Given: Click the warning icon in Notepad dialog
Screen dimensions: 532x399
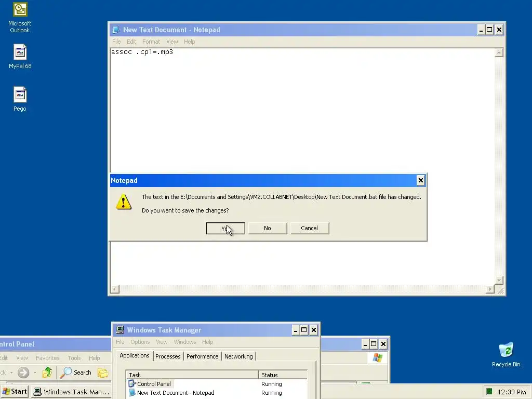Looking at the screenshot, I should coord(124,202).
